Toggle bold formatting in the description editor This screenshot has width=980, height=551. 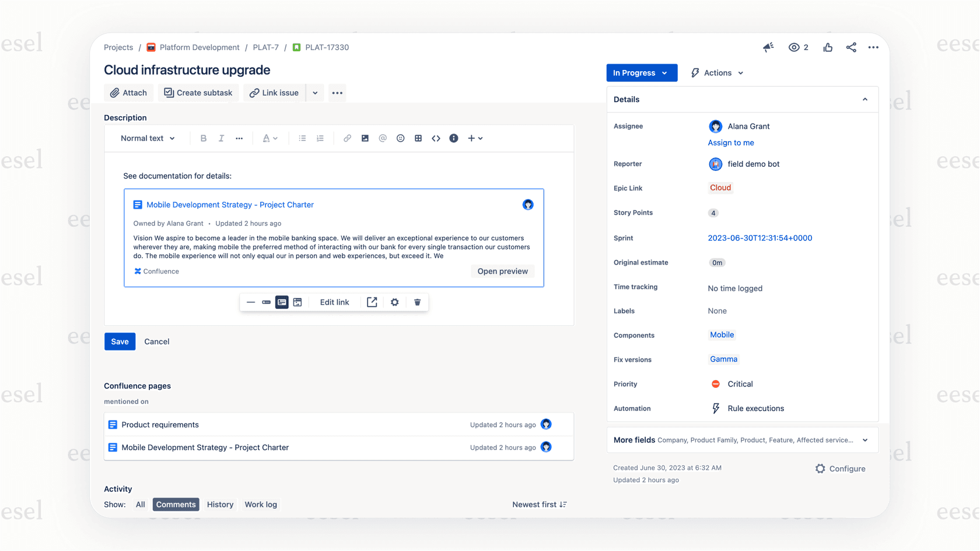(x=204, y=138)
